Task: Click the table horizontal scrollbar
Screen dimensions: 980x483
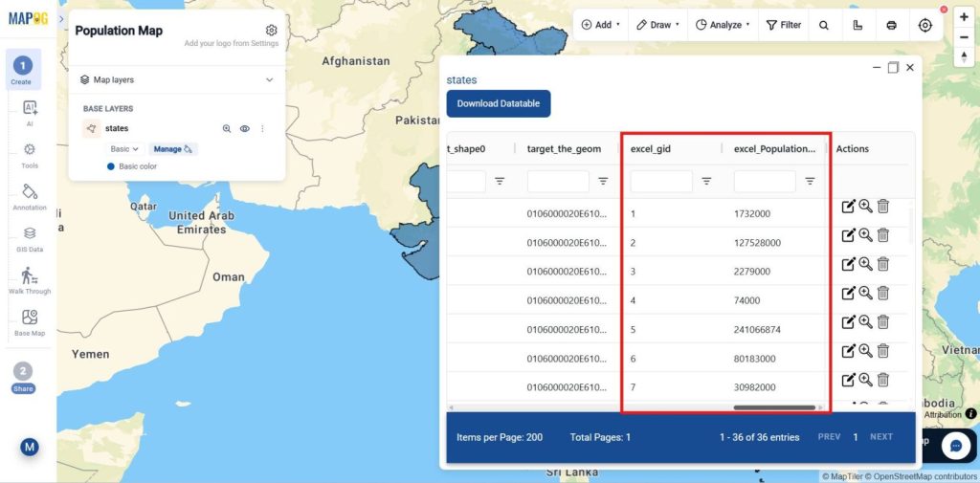Action: (774, 407)
